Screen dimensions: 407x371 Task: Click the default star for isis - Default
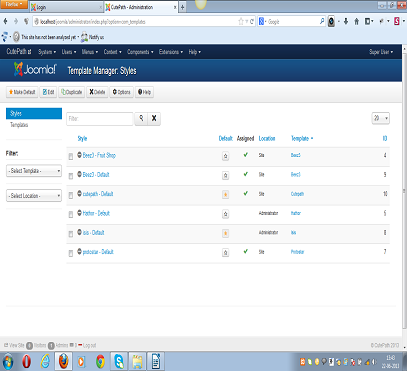click(x=225, y=233)
